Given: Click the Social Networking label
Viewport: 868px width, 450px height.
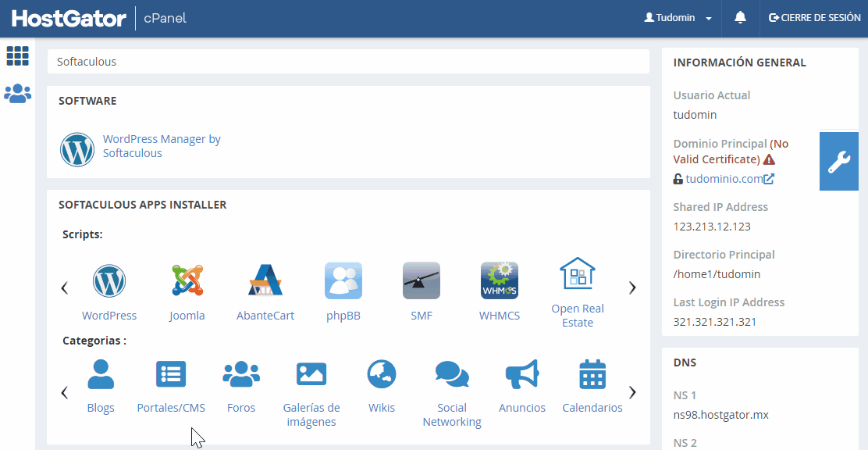Looking at the screenshot, I should [x=452, y=415].
